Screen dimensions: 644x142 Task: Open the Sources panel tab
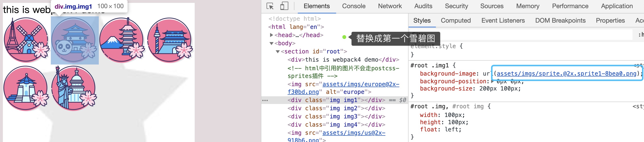(492, 6)
